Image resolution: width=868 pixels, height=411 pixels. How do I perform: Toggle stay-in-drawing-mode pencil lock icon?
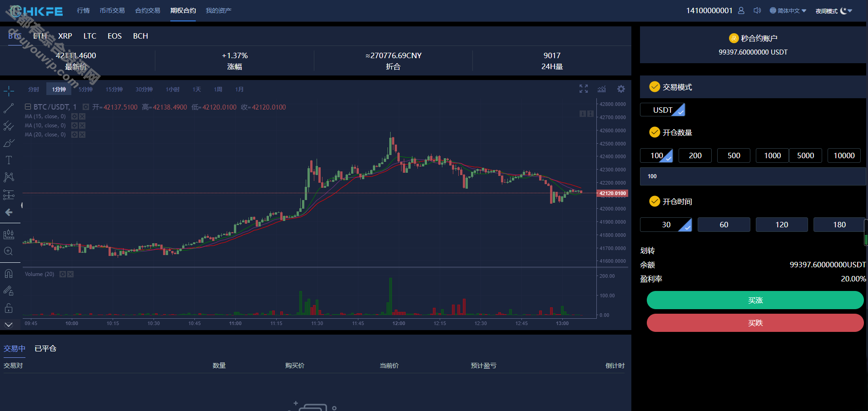click(x=9, y=291)
